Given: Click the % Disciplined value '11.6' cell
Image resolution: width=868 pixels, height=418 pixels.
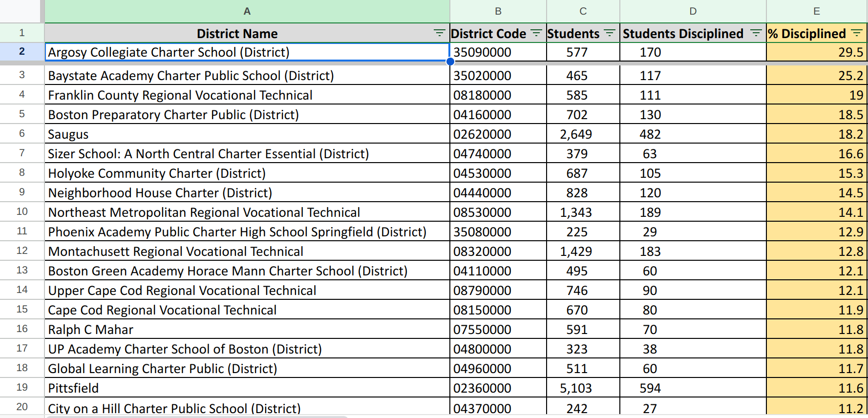Looking at the screenshot, I should 817,388.
